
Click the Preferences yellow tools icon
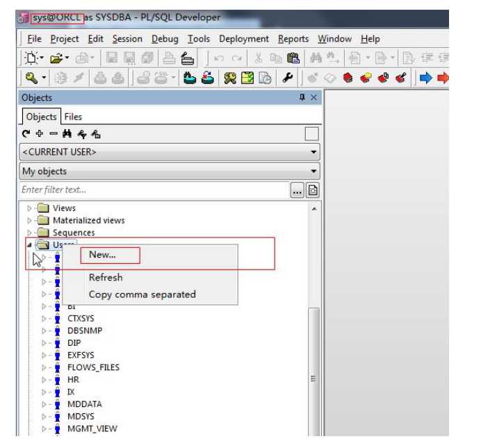pos(230,78)
